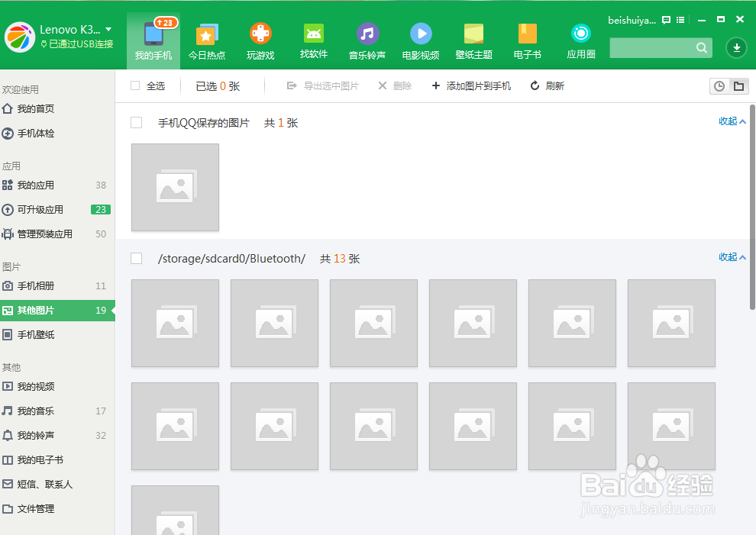Open the feedback message icon in title bar
Viewport: 756px width, 535px height.
(667, 21)
